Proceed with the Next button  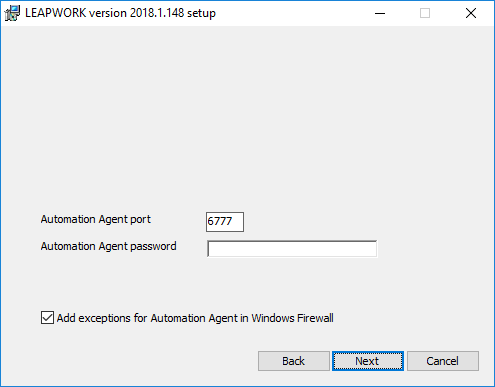coord(368,361)
